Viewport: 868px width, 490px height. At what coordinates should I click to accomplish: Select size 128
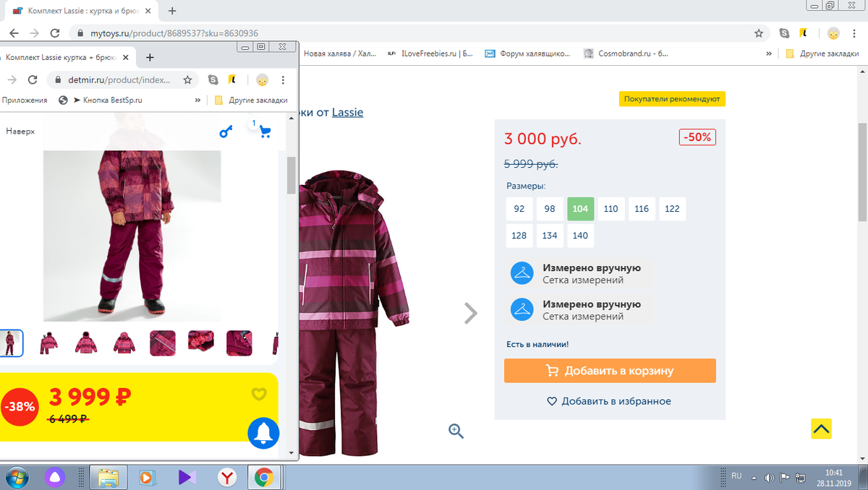tap(519, 236)
